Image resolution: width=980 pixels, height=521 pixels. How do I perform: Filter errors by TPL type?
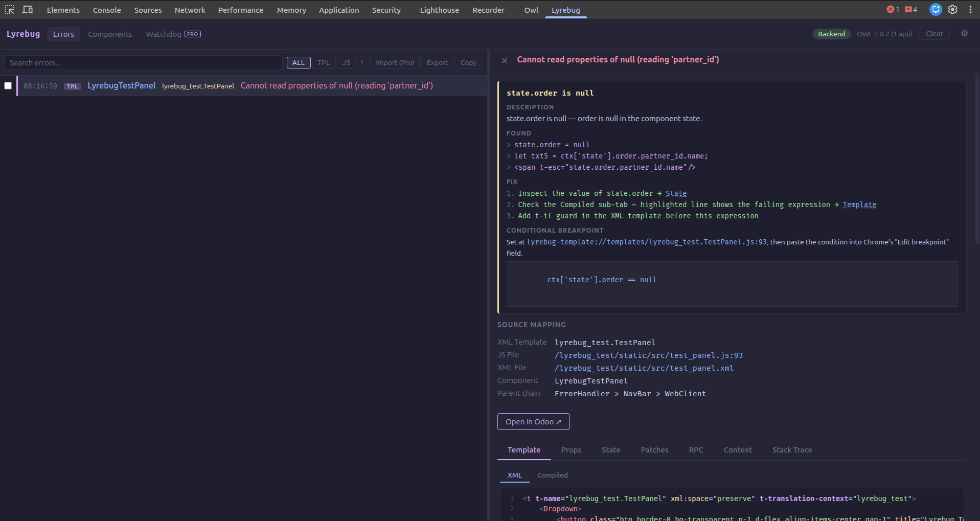pos(324,63)
